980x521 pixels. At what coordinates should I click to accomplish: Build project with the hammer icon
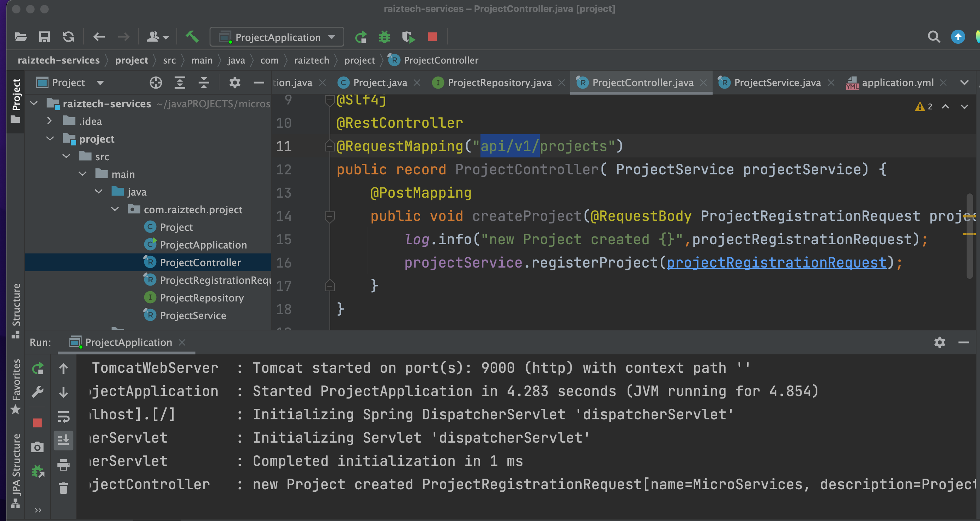192,37
